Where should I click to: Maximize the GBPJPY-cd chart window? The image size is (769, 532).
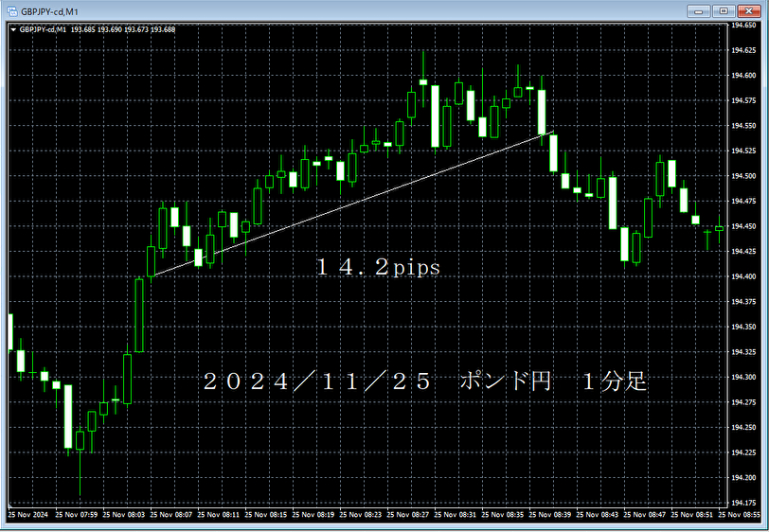(x=724, y=10)
